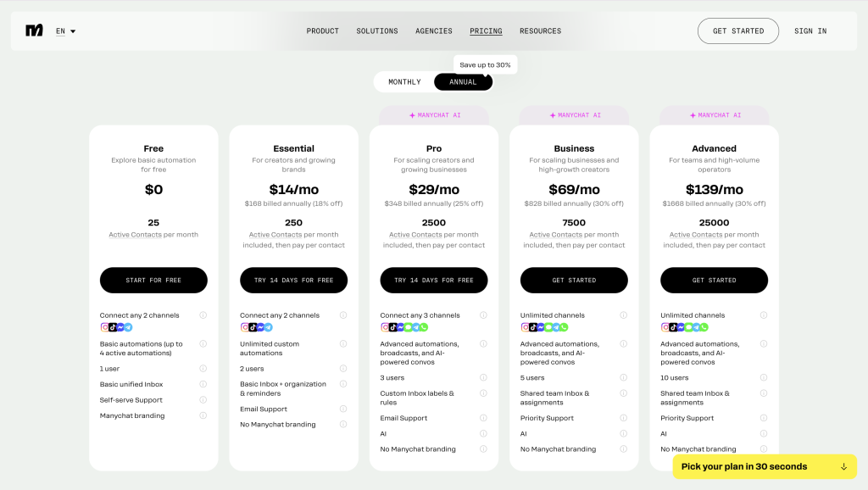Click Active Contacts link in Essential plan
Image resolution: width=868 pixels, height=490 pixels.
(275, 235)
